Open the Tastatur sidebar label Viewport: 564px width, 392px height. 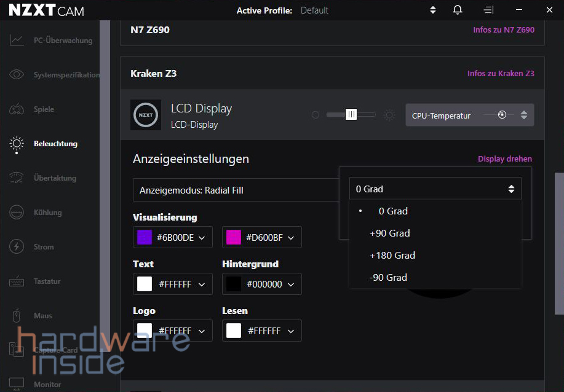pyautogui.click(x=47, y=281)
